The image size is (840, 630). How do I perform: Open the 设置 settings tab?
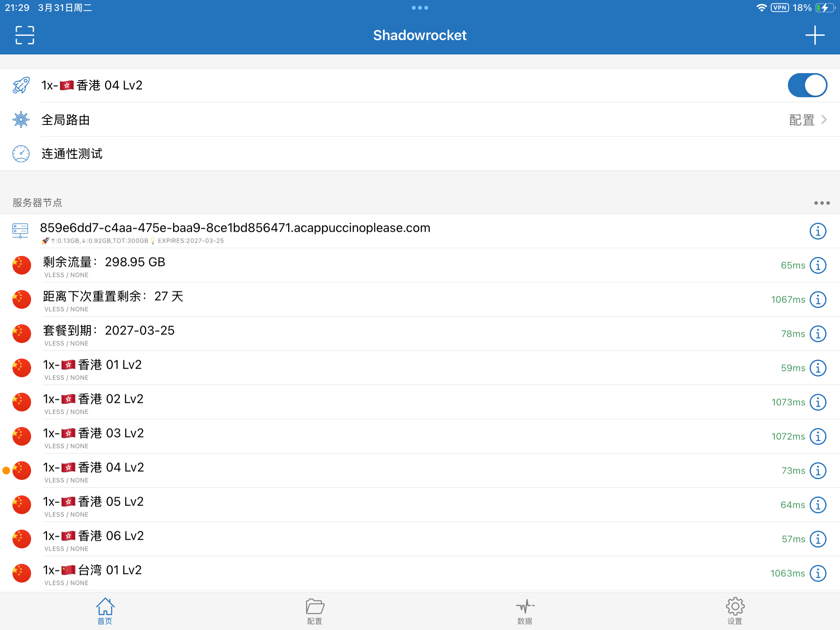[x=735, y=611]
